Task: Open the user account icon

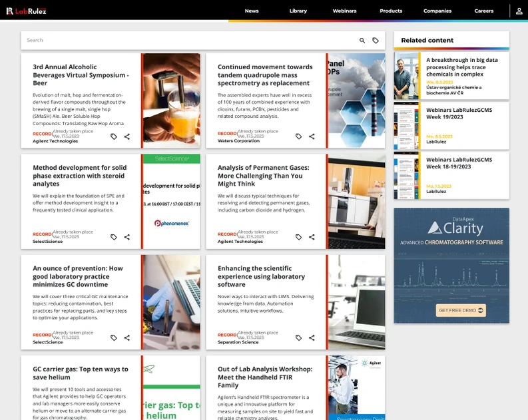Action: (x=519, y=11)
